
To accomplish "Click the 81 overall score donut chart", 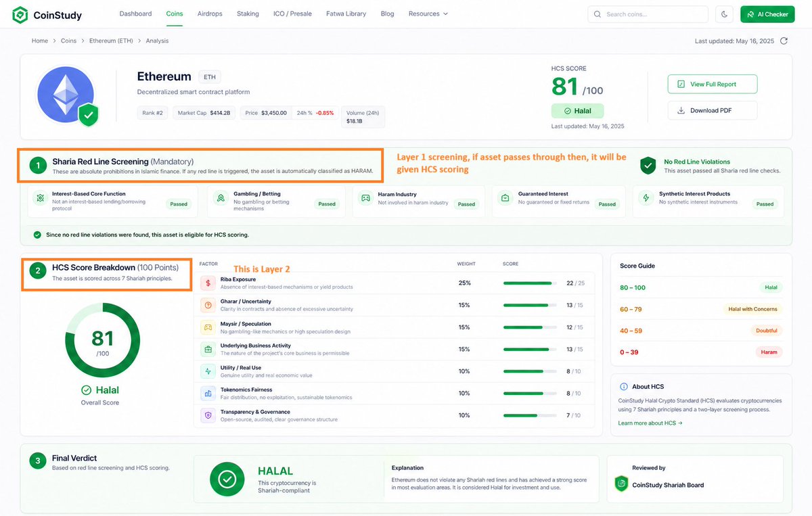I will pyautogui.click(x=103, y=342).
